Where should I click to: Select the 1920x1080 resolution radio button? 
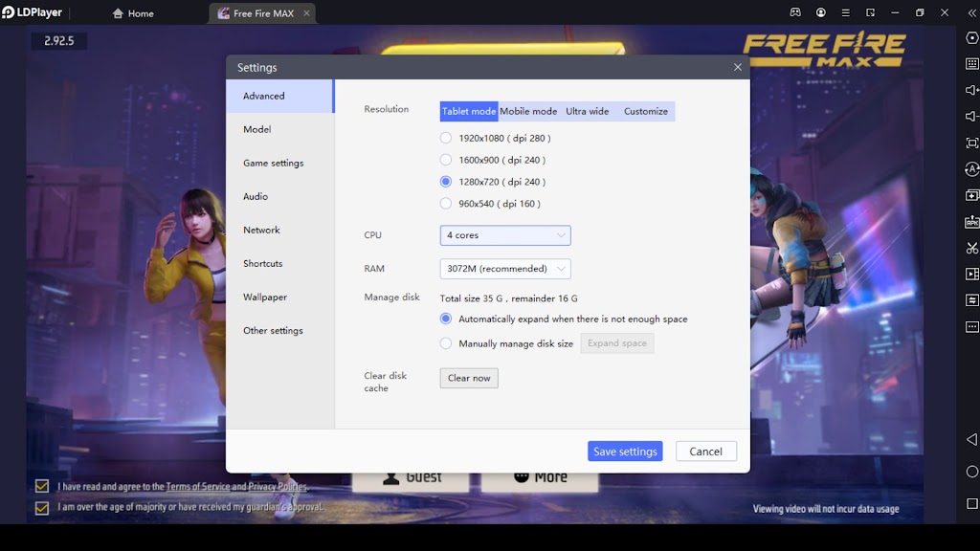point(446,138)
